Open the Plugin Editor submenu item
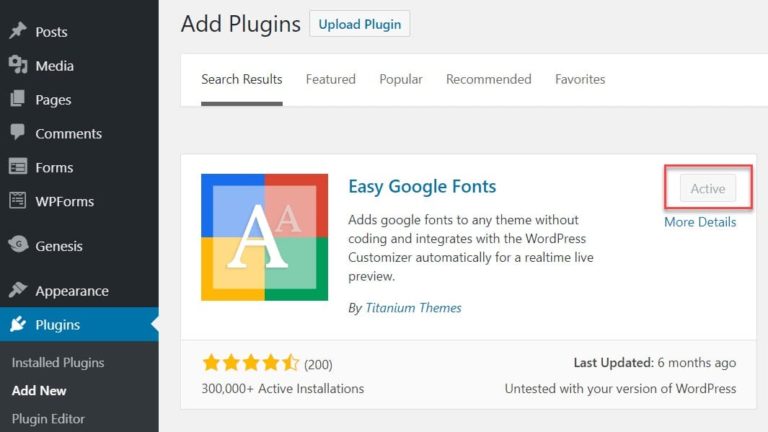This screenshot has width=768, height=432. (48, 419)
